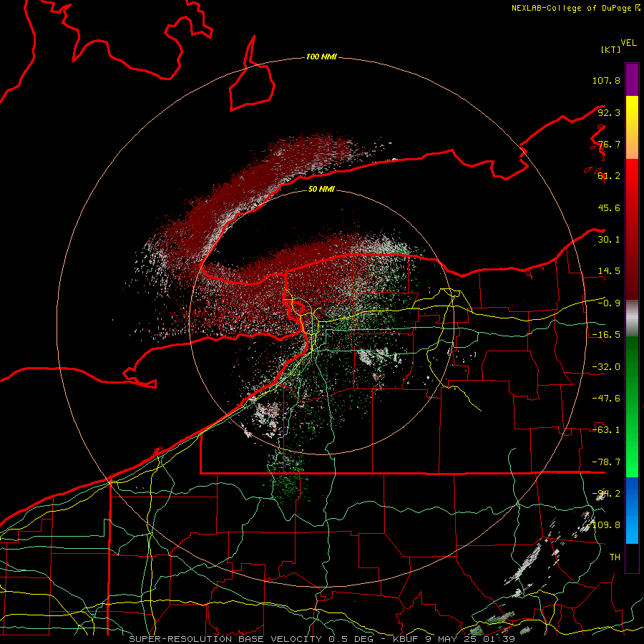Click the 30.1 scale value
The image size is (644, 644).
click(x=609, y=240)
